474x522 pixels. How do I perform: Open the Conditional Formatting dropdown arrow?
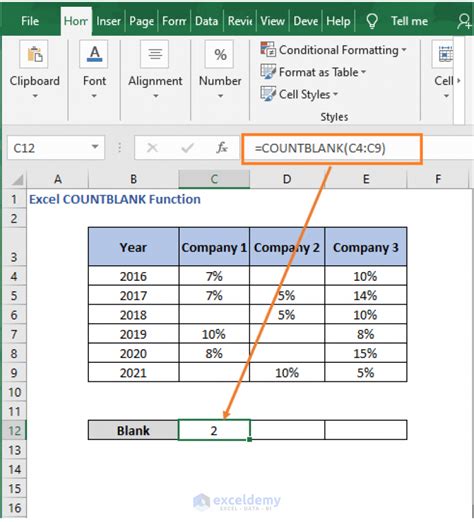pos(404,50)
